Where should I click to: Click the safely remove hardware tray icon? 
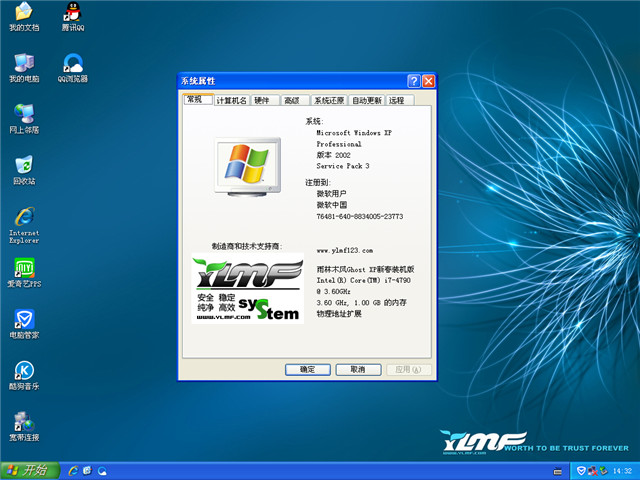pos(603,471)
